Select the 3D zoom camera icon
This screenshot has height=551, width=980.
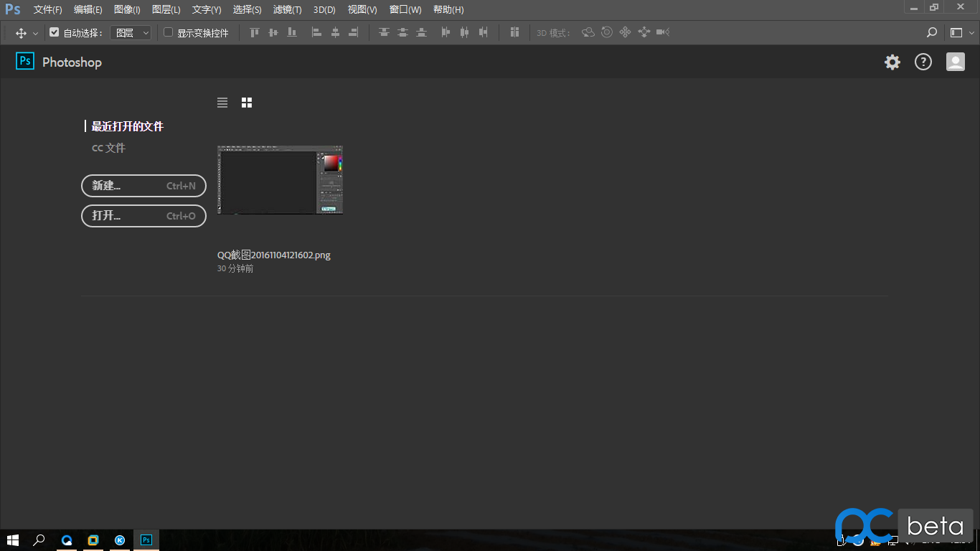coord(662,32)
